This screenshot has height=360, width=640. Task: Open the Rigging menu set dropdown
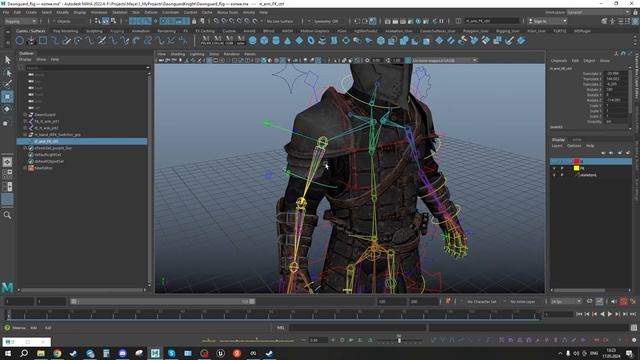(x=20, y=21)
